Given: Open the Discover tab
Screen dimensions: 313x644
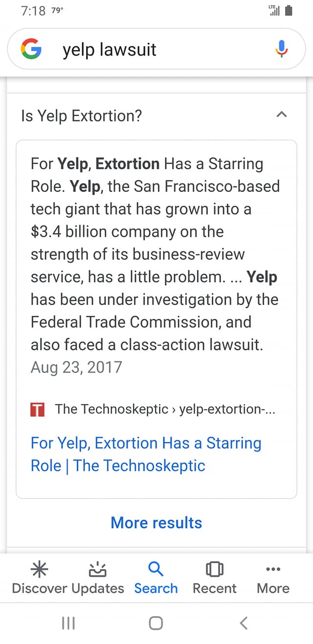Looking at the screenshot, I should (39, 578).
